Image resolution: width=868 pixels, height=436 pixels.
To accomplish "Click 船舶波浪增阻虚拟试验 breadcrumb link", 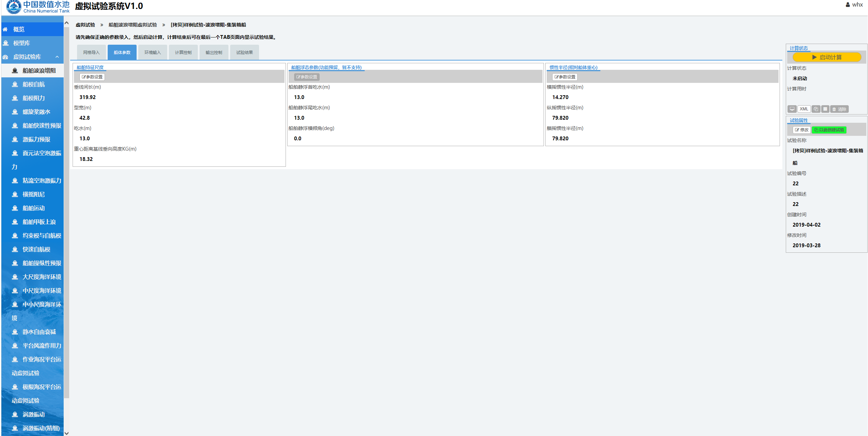I will click(132, 25).
